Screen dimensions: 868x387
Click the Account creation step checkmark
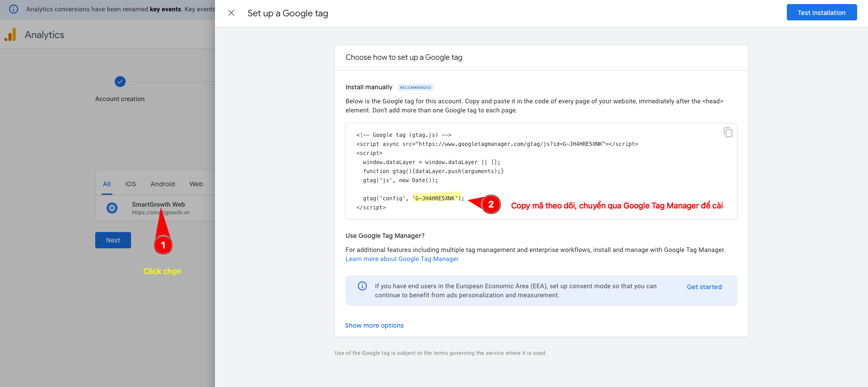click(x=120, y=82)
